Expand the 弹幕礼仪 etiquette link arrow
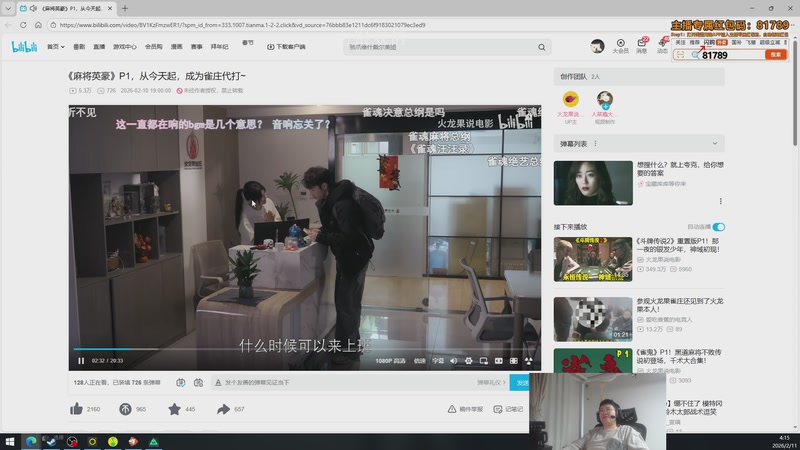This screenshot has width=800, height=450. click(491, 382)
